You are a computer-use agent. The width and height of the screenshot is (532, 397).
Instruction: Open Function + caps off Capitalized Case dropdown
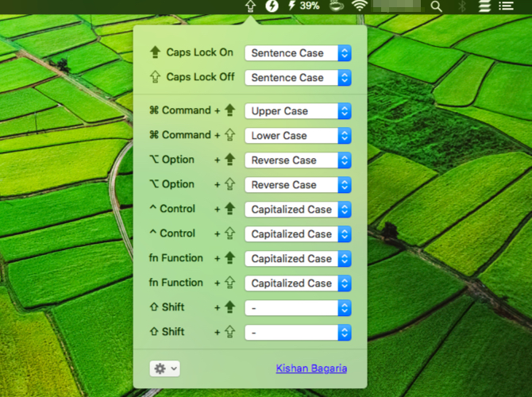[298, 283]
